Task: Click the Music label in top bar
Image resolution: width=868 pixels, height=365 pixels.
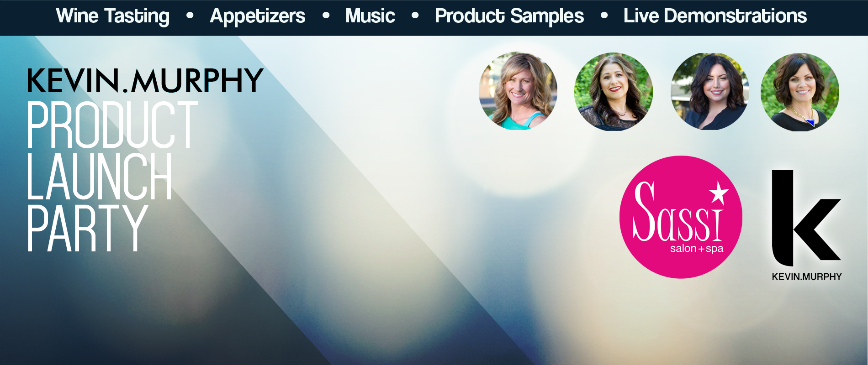Action: coord(370,16)
